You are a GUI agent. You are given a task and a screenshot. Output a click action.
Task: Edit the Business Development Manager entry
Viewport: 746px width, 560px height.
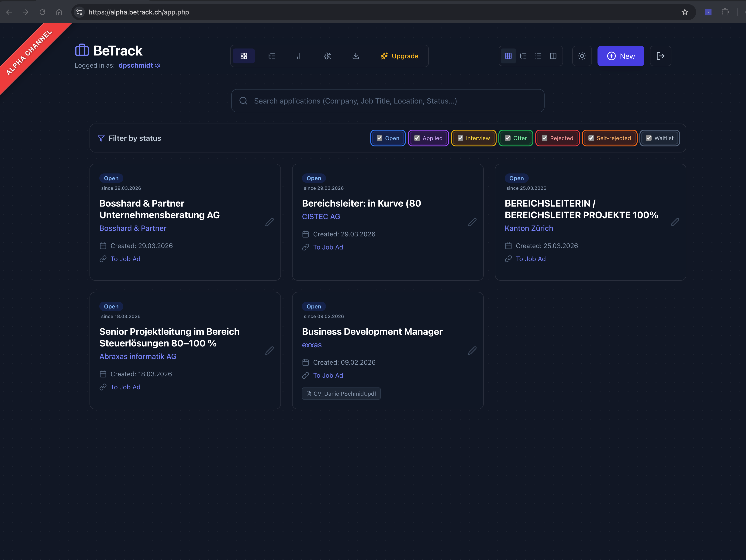tap(472, 351)
